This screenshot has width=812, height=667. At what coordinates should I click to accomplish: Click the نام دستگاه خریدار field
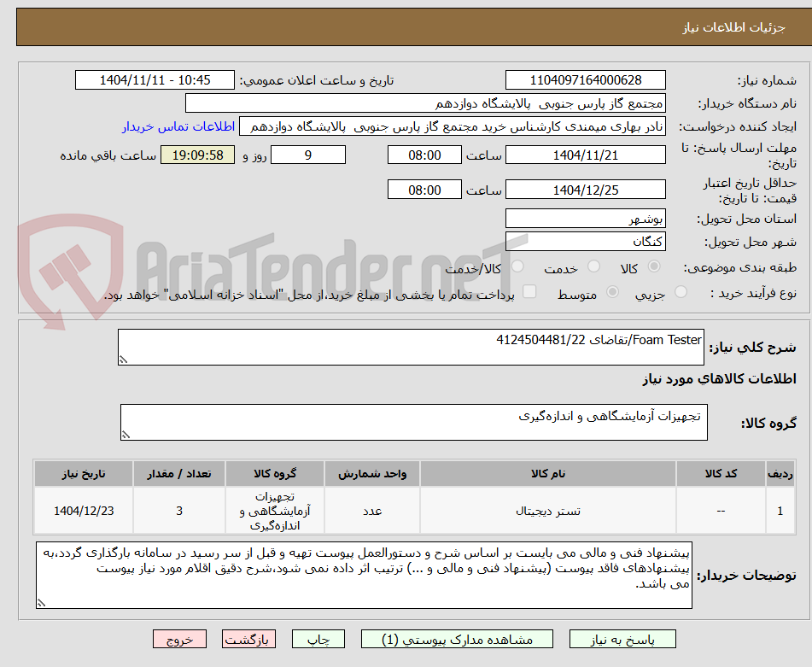[x=425, y=103]
